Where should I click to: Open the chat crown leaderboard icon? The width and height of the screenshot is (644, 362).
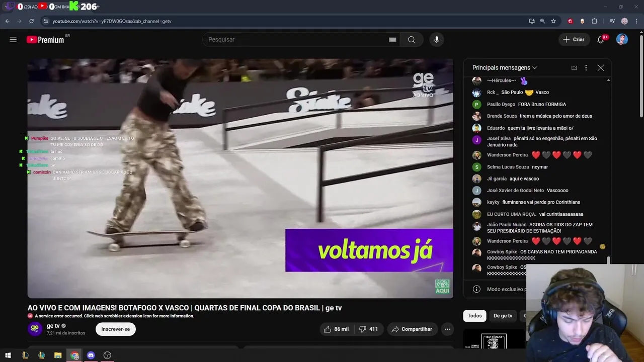[574, 68]
